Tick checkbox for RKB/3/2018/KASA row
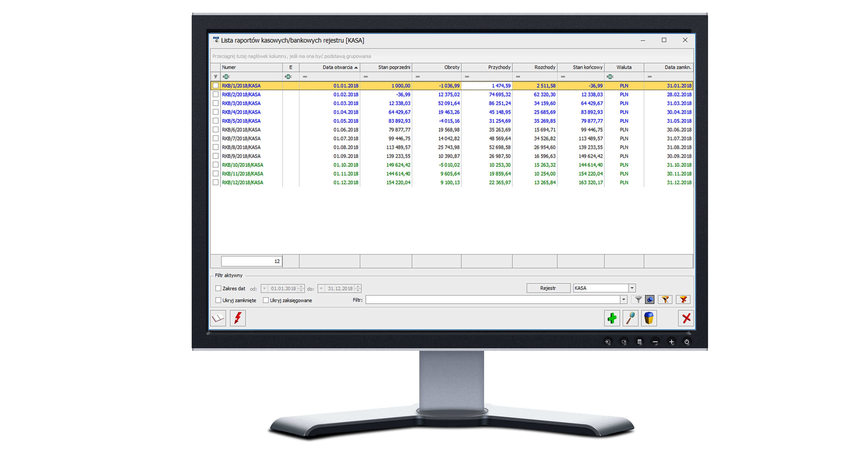This screenshot has width=868, height=458. (216, 103)
